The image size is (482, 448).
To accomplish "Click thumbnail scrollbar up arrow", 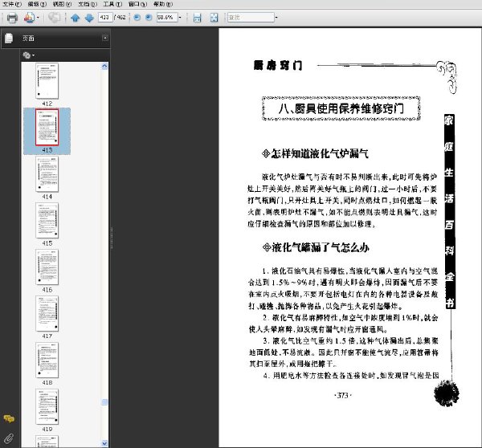I will 104,66.
